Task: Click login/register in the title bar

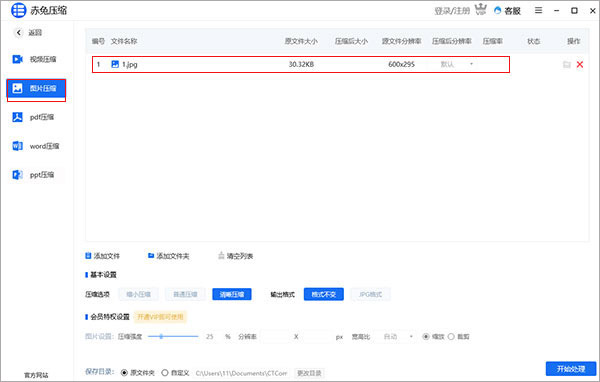Action: (452, 11)
